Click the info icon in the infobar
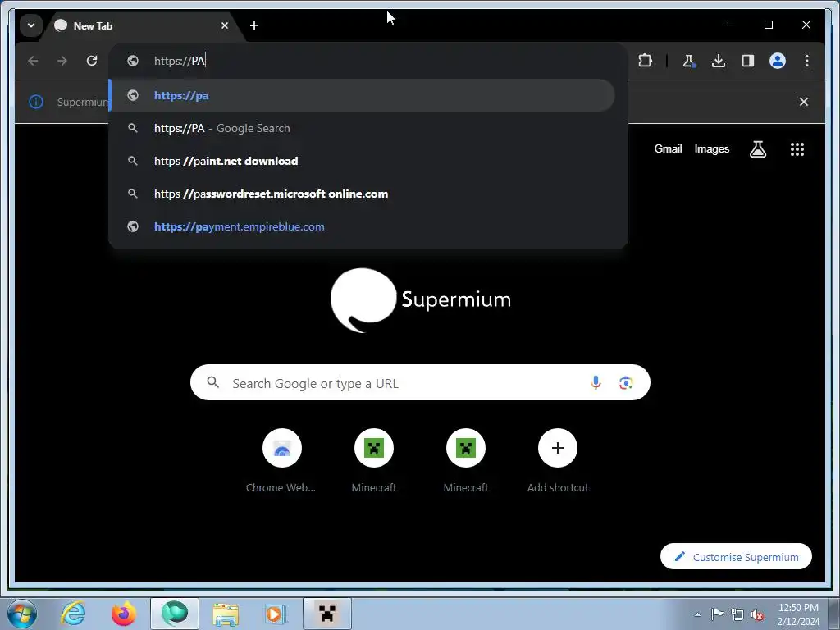The width and height of the screenshot is (840, 630). (36, 102)
